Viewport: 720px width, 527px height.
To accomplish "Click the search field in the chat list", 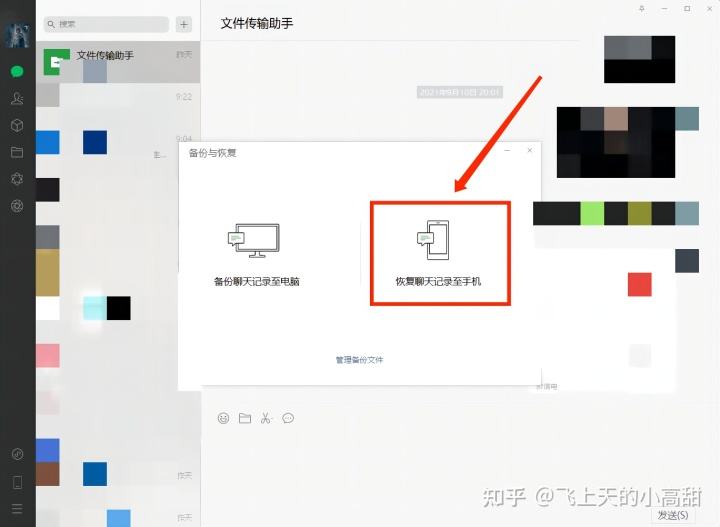I will tap(107, 24).
